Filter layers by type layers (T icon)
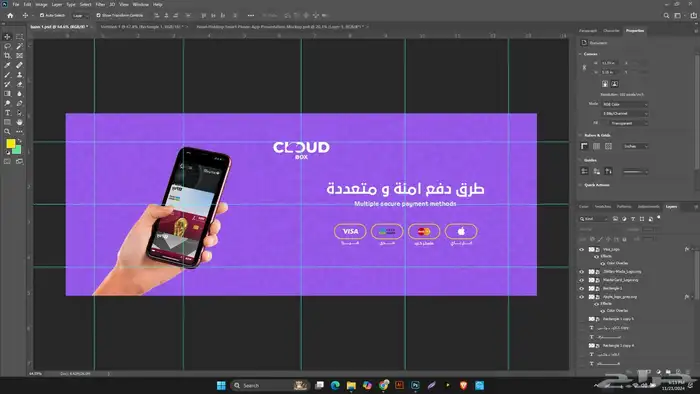700x394 pixels. point(633,219)
